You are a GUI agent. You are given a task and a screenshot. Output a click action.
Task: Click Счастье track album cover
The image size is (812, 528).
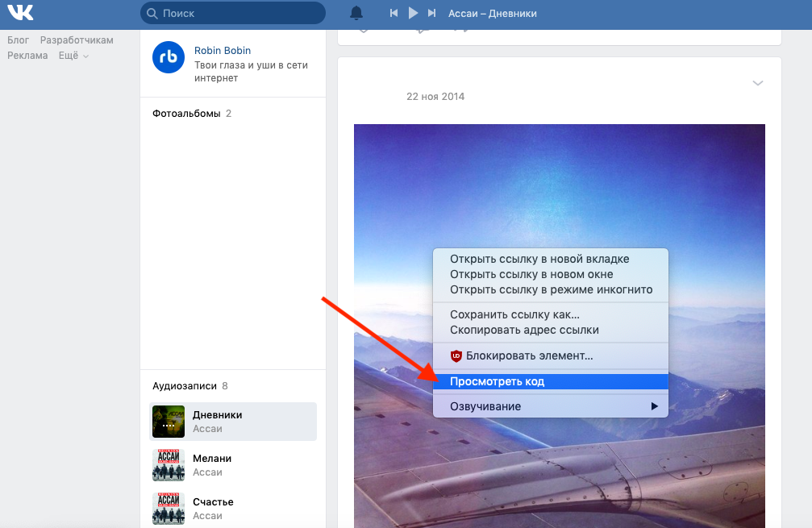pos(169,509)
